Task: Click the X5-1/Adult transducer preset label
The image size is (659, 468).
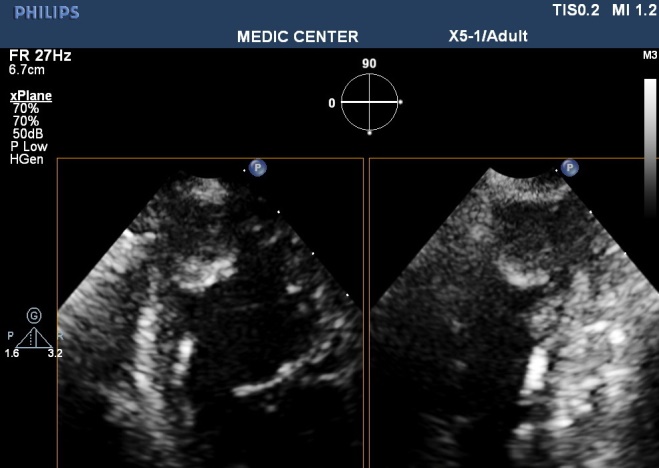Action: point(488,37)
